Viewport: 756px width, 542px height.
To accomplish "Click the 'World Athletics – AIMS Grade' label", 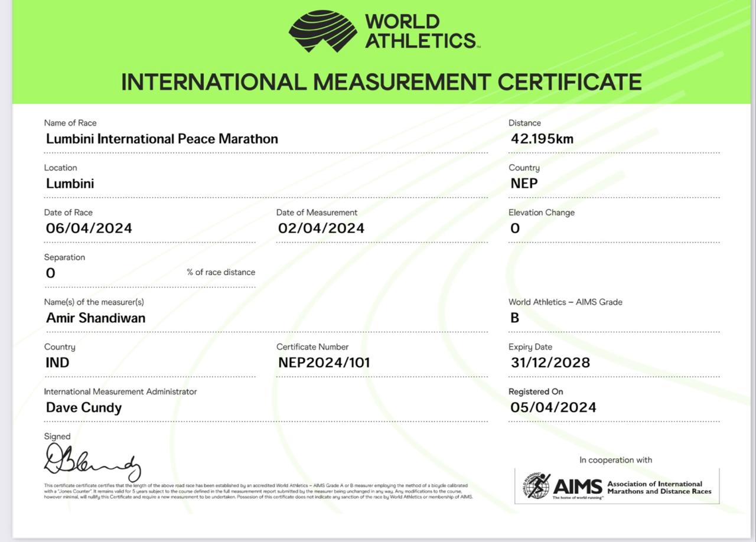I will tap(565, 302).
